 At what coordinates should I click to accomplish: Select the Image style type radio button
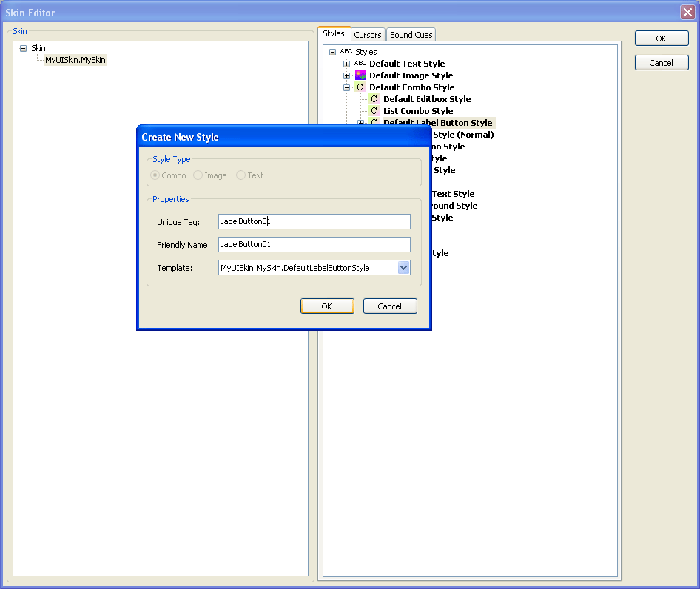point(198,175)
